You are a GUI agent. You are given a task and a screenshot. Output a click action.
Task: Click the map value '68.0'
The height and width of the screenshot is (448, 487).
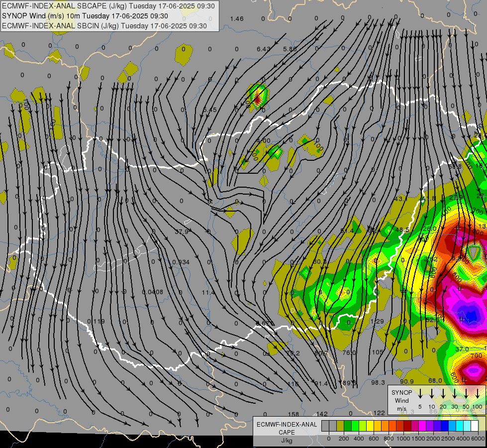(435, 380)
